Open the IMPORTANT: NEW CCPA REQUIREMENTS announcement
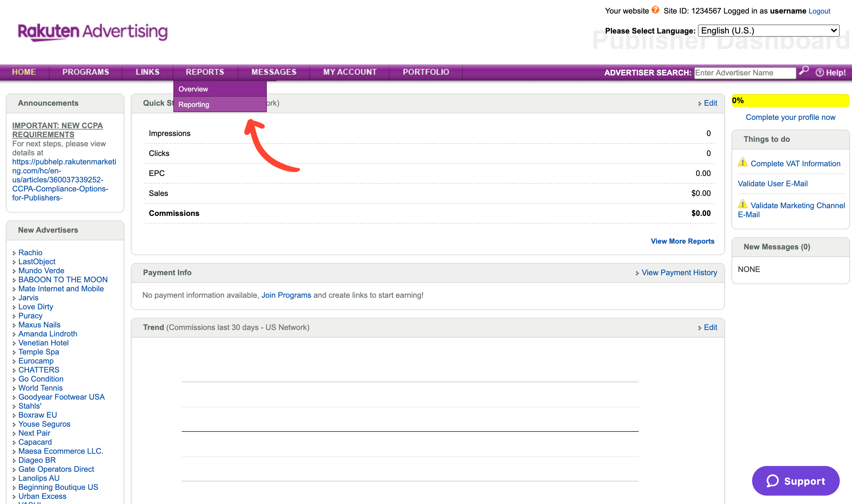The image size is (852, 504). coord(57,130)
